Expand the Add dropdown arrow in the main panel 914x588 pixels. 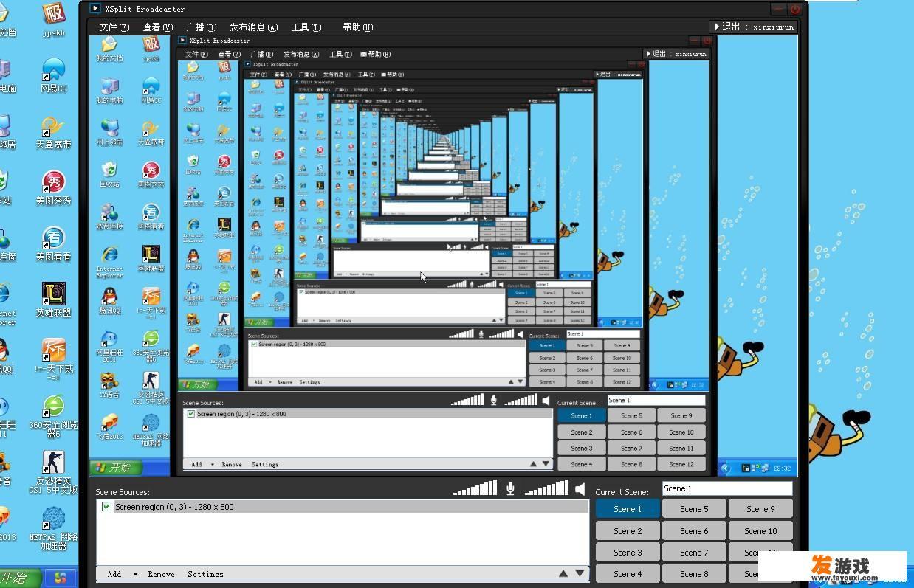click(135, 574)
